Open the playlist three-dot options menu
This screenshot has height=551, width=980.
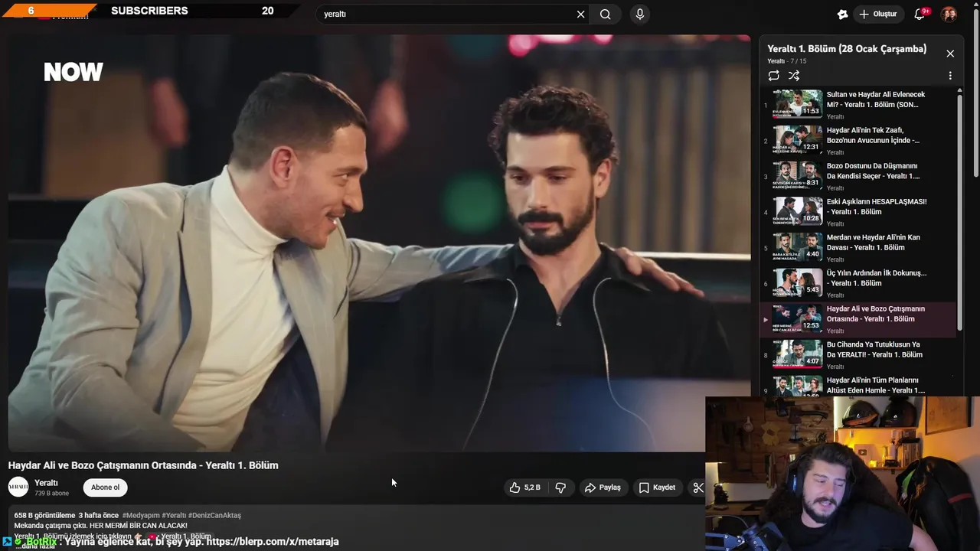(950, 76)
